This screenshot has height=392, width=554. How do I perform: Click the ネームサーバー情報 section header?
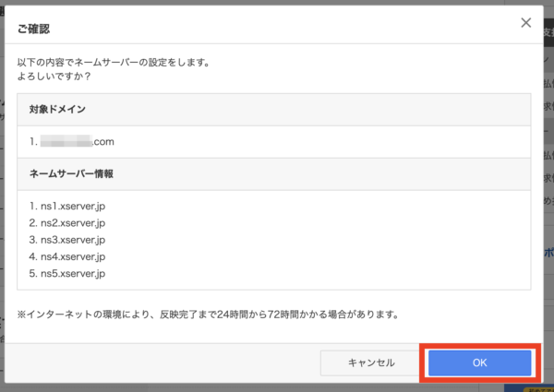[70, 173]
